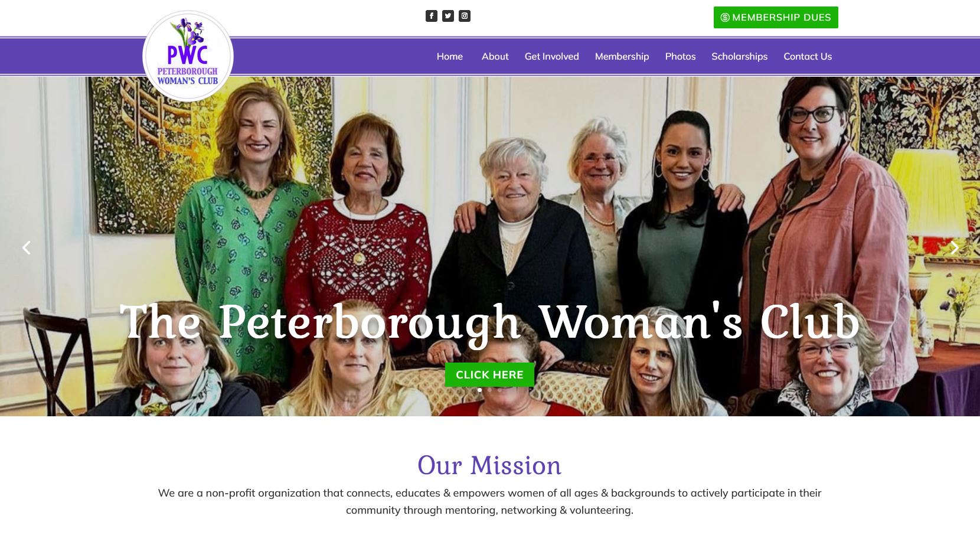Go to the Home menu item

pos(450,56)
